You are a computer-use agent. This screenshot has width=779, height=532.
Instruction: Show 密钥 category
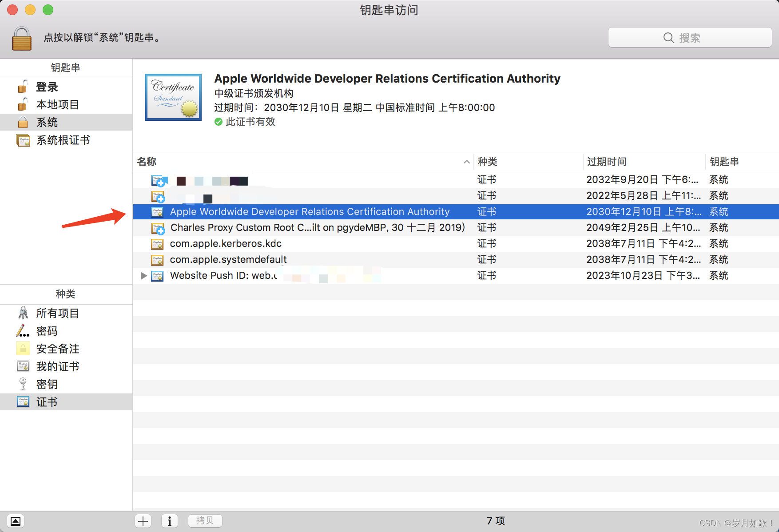[66, 384]
